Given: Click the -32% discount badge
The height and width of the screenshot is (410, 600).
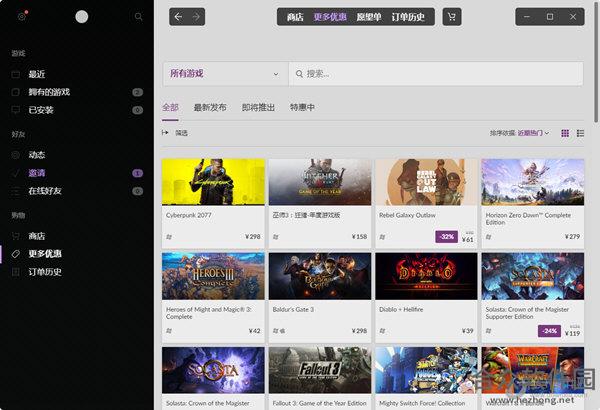Looking at the screenshot, I should [x=446, y=237].
